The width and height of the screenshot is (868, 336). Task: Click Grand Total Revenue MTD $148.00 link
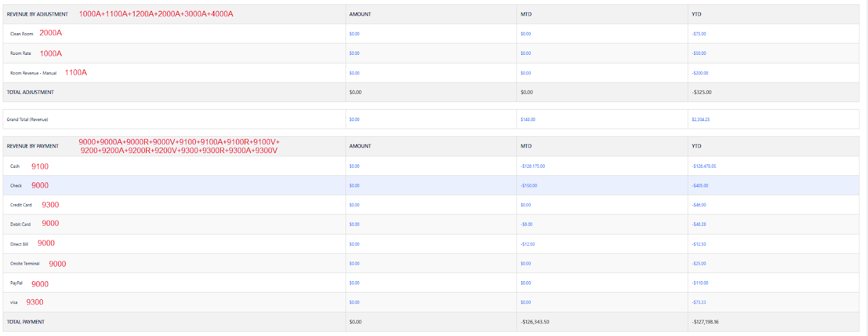pos(527,119)
